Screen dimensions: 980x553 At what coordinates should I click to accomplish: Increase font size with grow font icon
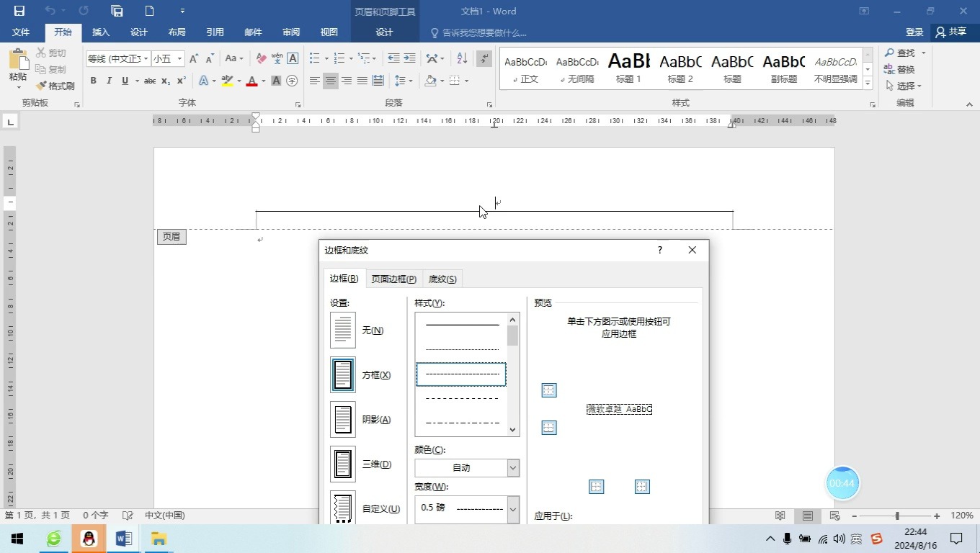(194, 58)
